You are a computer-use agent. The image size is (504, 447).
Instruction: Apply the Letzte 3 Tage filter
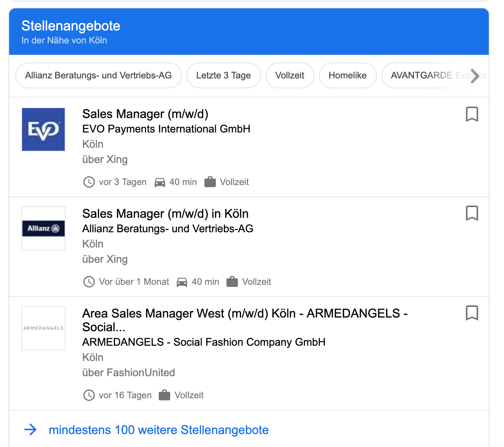[x=223, y=75]
